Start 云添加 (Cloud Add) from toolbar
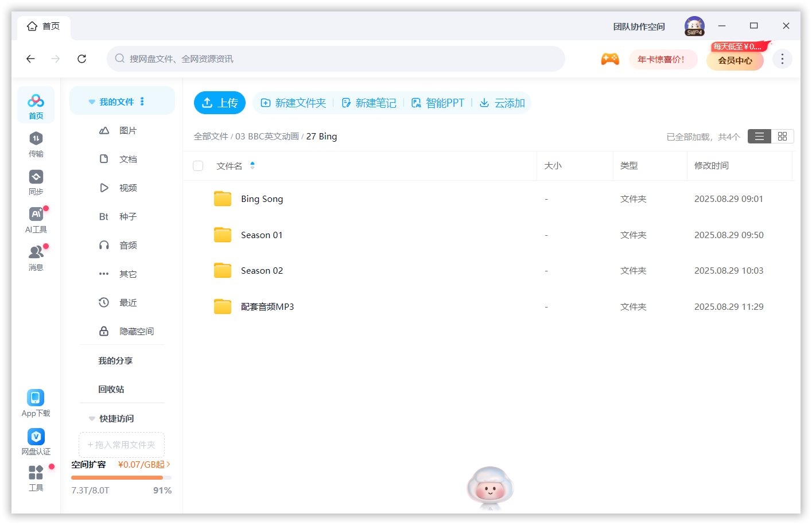Screen dimensions: 812x525 502,103
